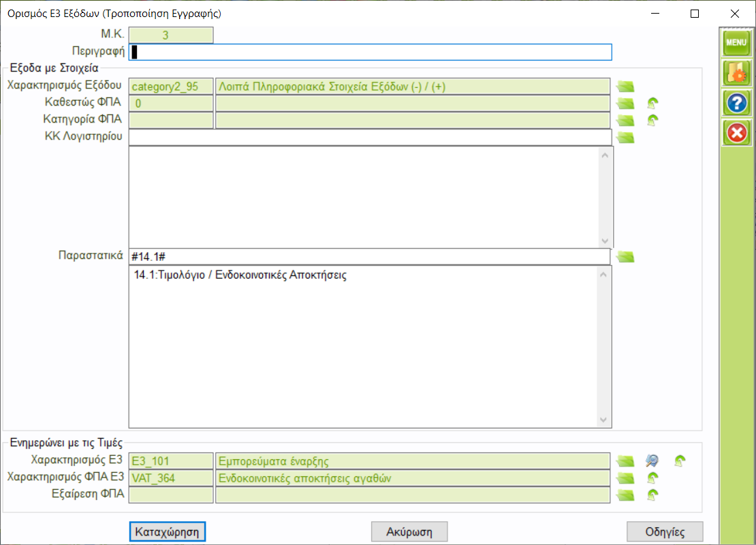The height and width of the screenshot is (545, 756).
Task: Open lookup folder for Χαρακτηρισμός Εξόδου
Action: click(625, 87)
